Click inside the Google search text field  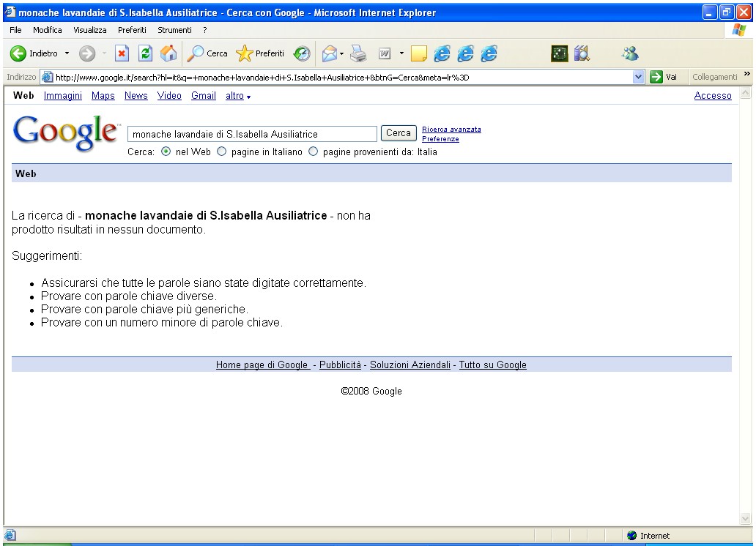252,134
